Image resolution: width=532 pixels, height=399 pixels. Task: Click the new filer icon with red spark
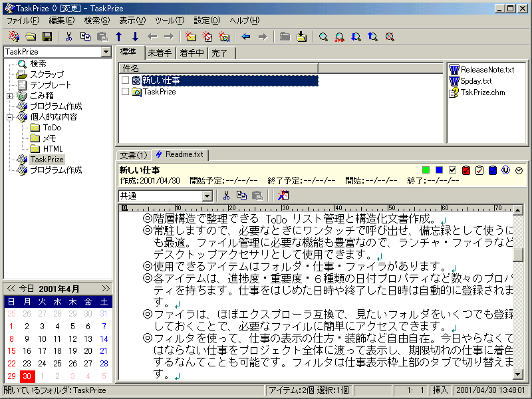pyautogui.click(x=224, y=37)
